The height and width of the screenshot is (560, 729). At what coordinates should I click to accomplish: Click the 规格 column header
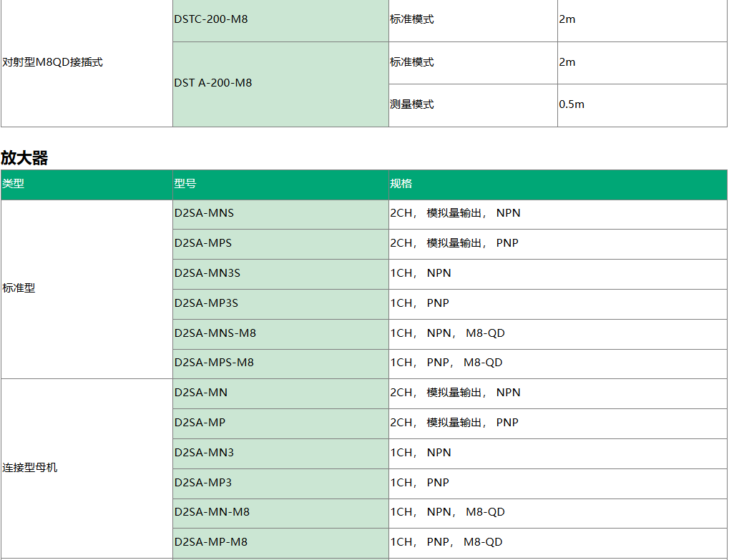(x=401, y=184)
